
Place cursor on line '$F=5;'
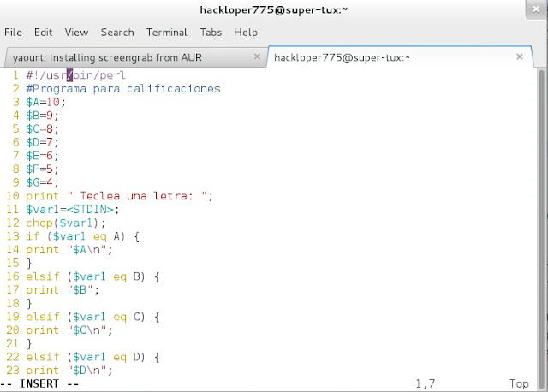[42, 169]
